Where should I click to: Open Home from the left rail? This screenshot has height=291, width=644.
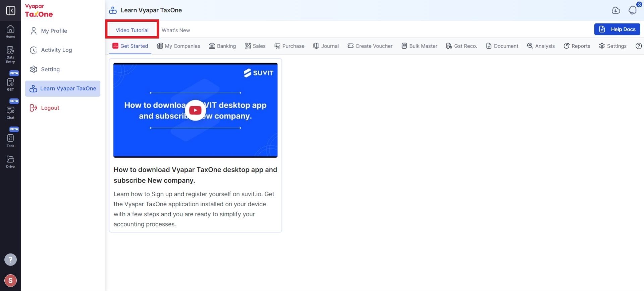point(10,31)
